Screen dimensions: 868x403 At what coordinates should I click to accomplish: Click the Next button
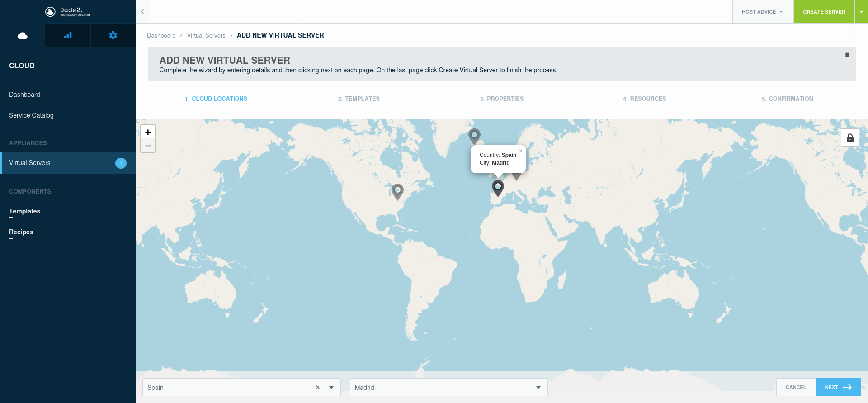click(838, 387)
